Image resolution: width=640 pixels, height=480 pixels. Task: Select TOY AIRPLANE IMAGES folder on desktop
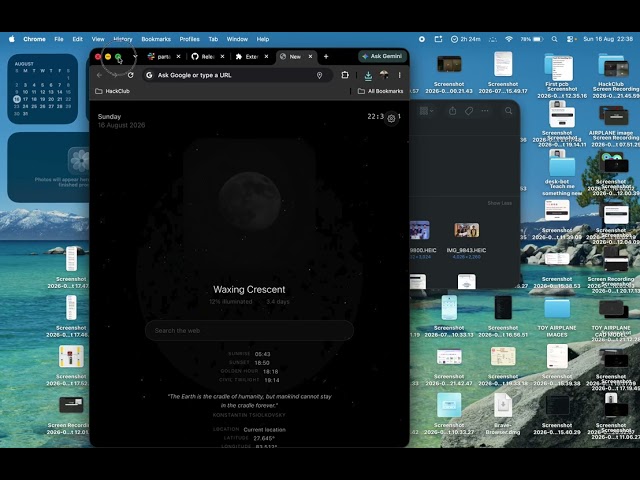pyautogui.click(x=557, y=308)
